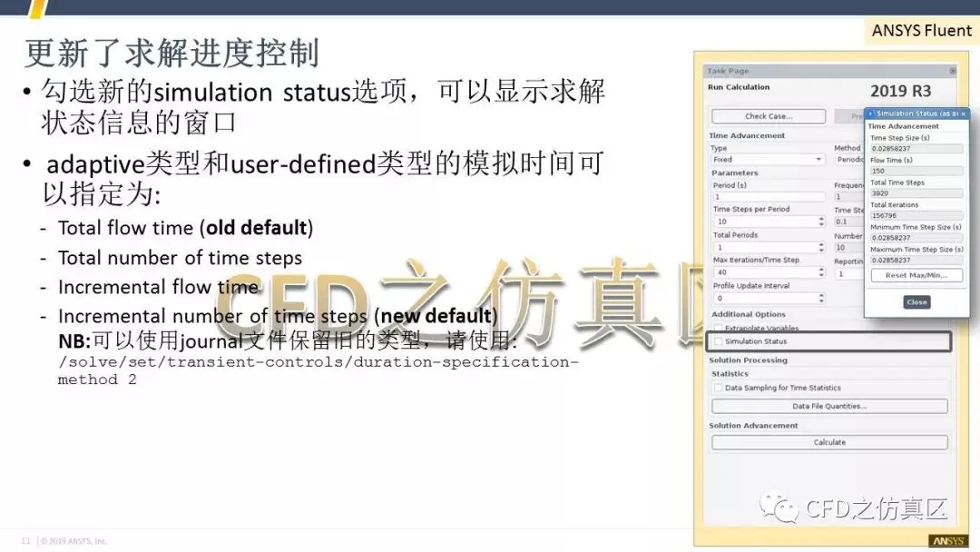Click the Flow Time (s) field showing 150
This screenshot has height=552, width=980.
pyautogui.click(x=916, y=171)
